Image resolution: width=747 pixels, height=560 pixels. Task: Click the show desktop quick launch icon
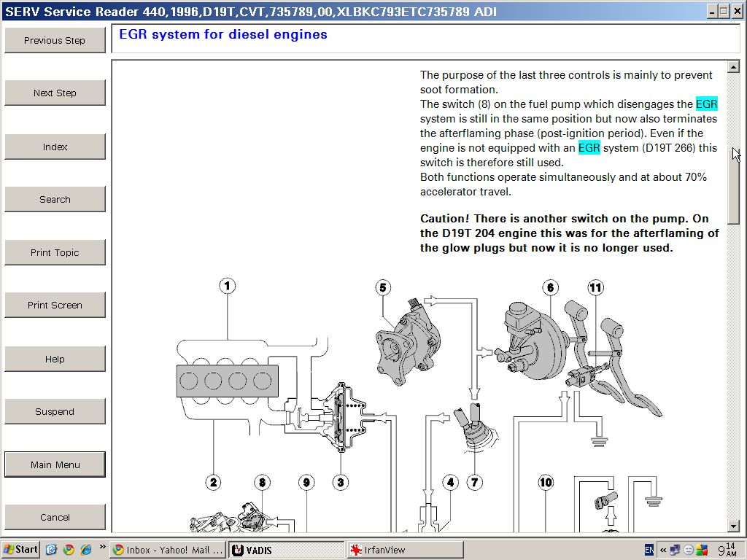52,550
